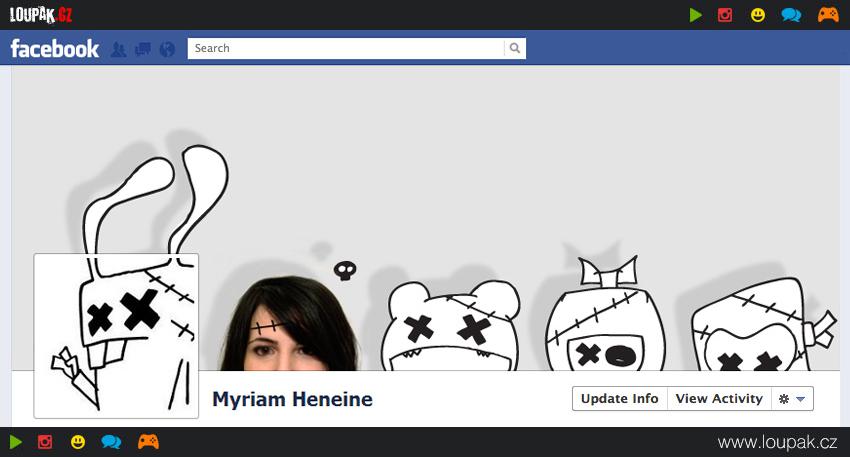This screenshot has height=457, width=850.
Task: Expand the gear settings dropdown on profile
Action: tap(792, 398)
